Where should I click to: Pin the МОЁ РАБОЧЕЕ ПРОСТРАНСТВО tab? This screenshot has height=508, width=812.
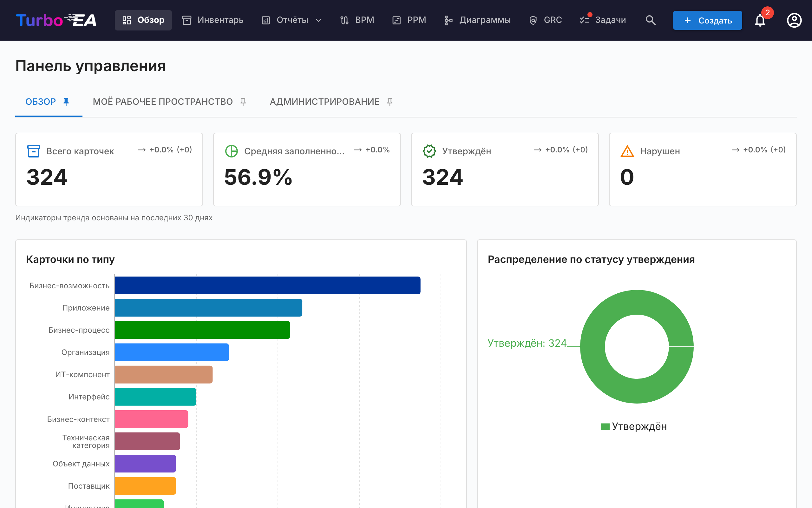(x=243, y=102)
